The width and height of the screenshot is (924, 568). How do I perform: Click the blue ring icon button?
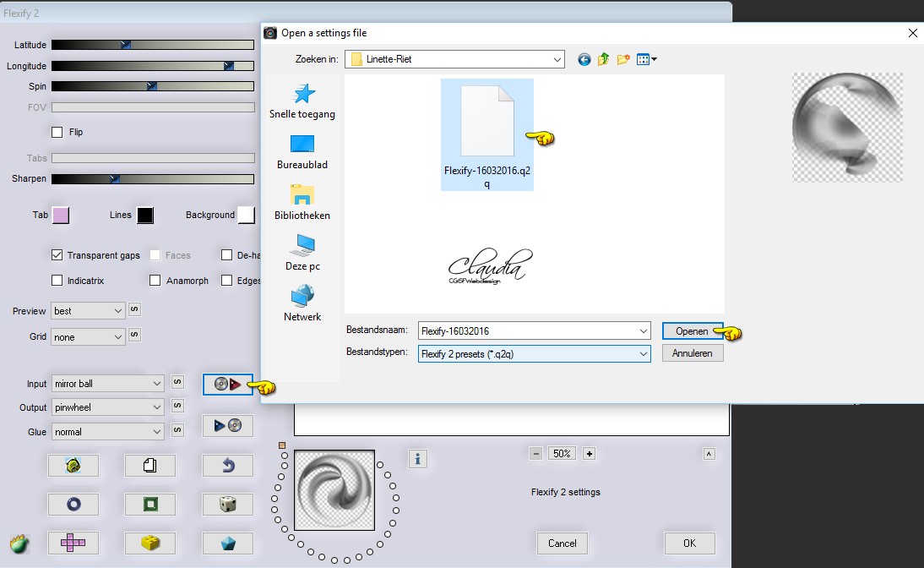tap(73, 505)
